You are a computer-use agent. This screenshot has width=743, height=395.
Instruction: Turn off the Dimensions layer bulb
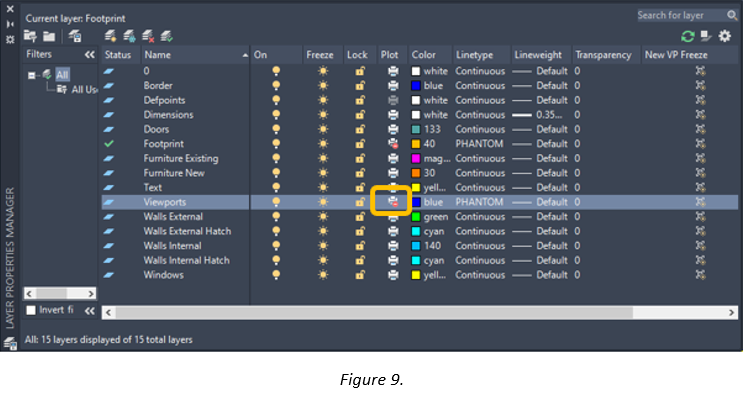click(x=276, y=115)
